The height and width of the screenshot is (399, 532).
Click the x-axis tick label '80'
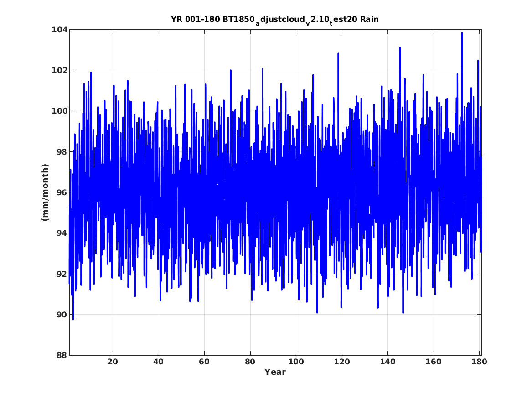click(250, 362)
